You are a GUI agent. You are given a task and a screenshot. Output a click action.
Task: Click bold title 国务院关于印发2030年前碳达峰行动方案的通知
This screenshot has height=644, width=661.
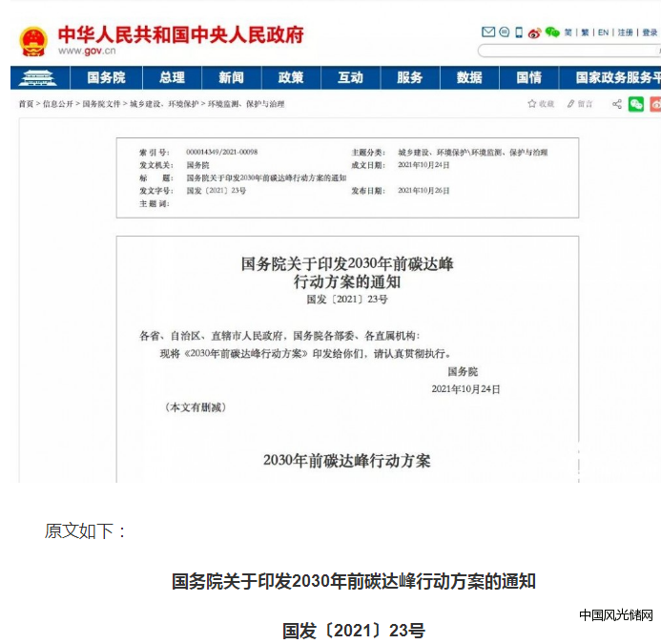[353, 582]
